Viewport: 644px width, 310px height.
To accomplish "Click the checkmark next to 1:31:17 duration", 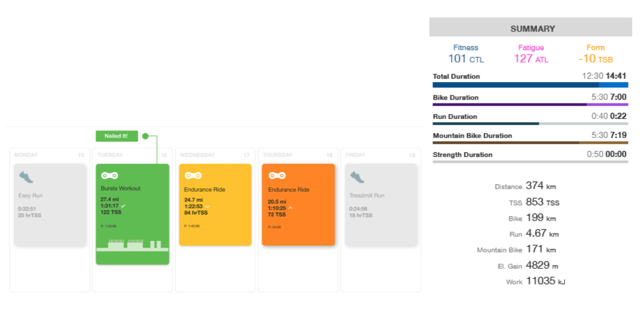I will point(123,206).
